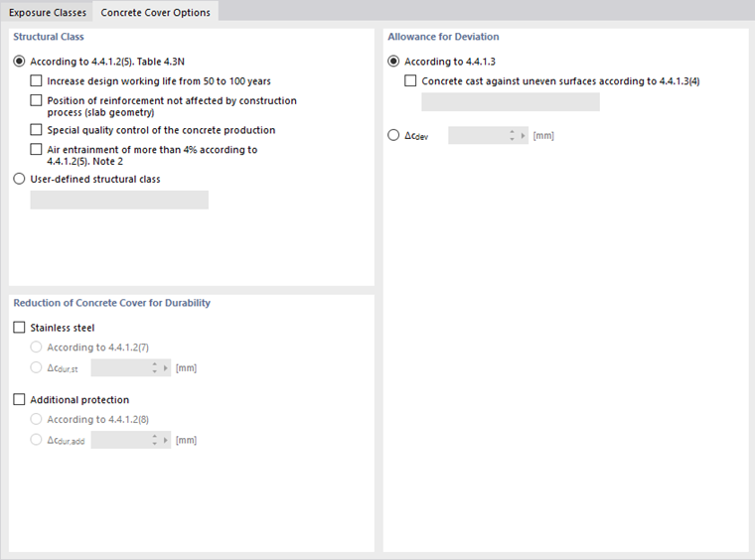Screen dimensions: 755x560
Task: Switch to the Exposure Classes tab
Action: 48,12
